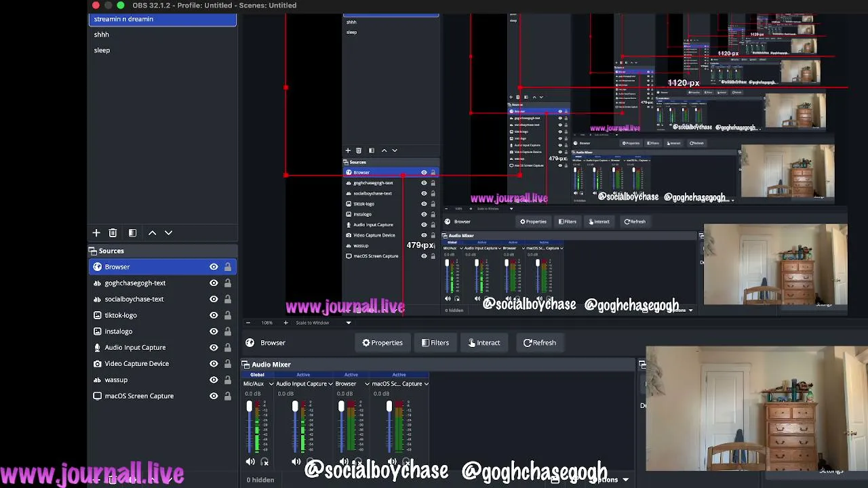
Task: Select the 'instalogo' source name
Action: [119, 331]
